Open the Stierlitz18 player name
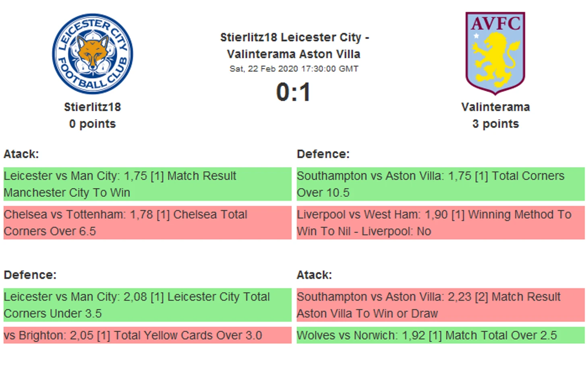The width and height of the screenshot is (588, 386). (x=93, y=107)
